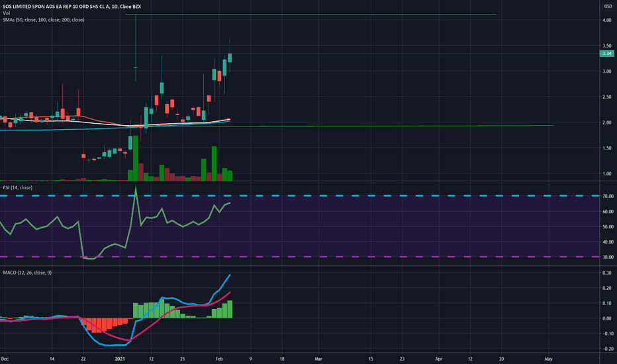Click the 0.30 MACD axis label

click(607, 273)
